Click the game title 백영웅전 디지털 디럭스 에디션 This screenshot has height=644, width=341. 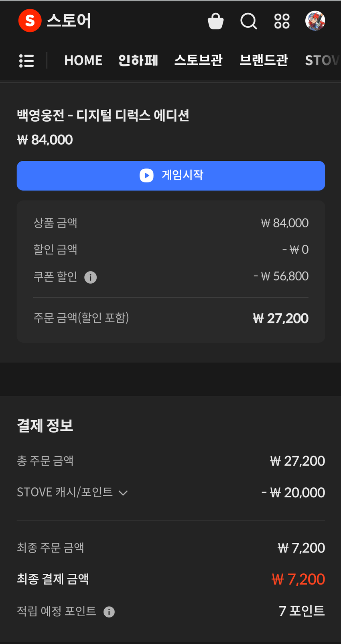coord(103,116)
